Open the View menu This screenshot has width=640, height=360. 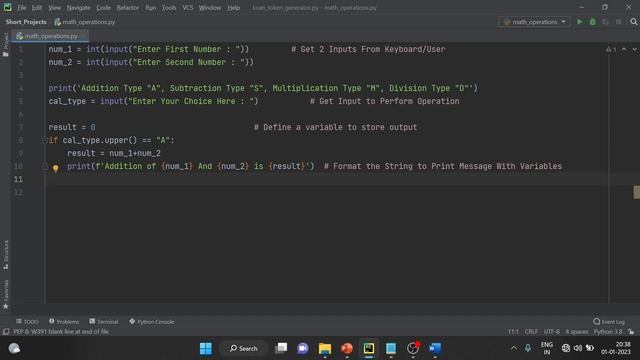(x=54, y=7)
